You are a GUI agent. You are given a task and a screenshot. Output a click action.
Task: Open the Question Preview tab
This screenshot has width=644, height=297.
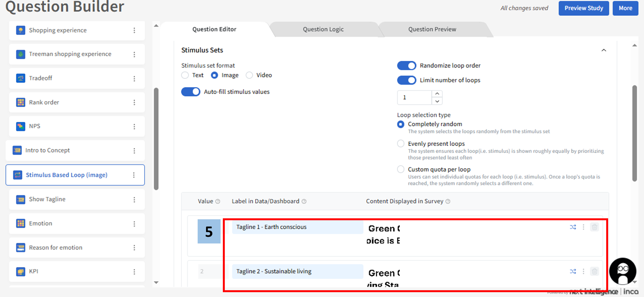432,29
